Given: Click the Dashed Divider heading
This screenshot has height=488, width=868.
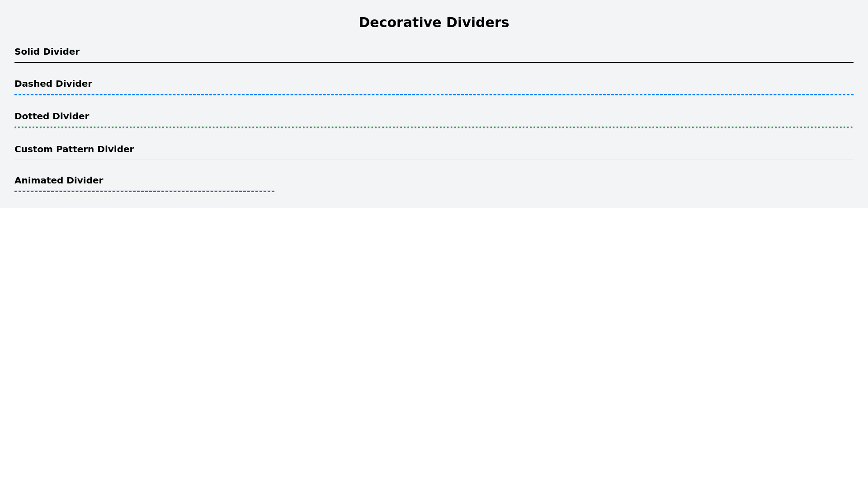Looking at the screenshot, I should [x=53, y=84].
